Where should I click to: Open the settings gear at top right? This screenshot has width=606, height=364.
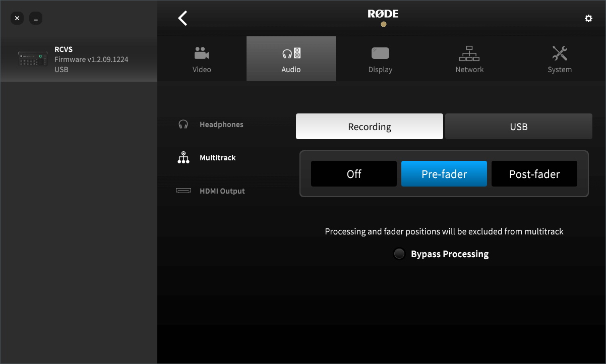(x=588, y=18)
